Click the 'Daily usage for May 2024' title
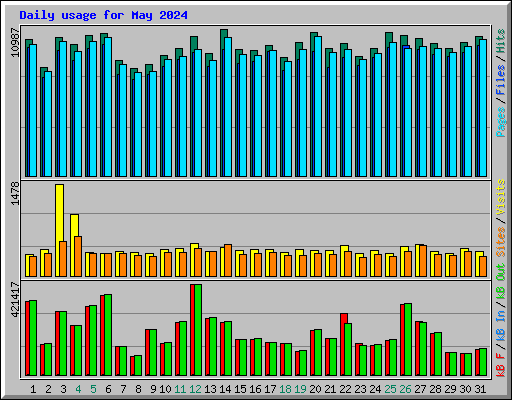 pyautogui.click(x=103, y=15)
